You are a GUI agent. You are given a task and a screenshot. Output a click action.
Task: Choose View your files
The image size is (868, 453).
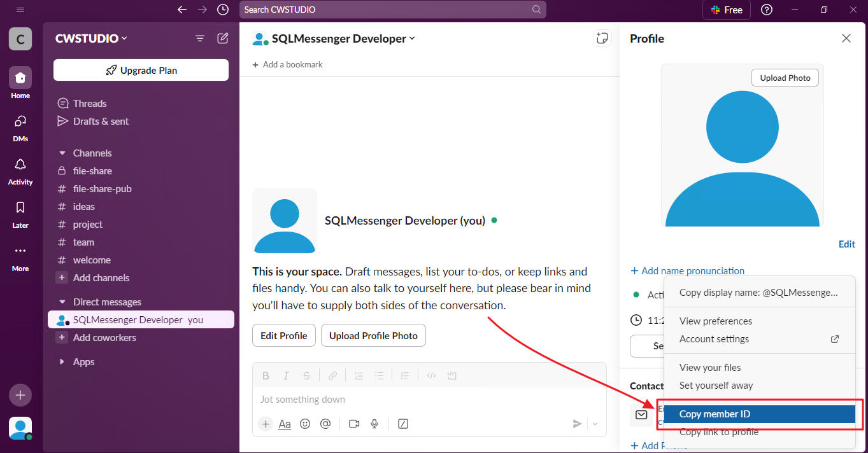coord(759,368)
